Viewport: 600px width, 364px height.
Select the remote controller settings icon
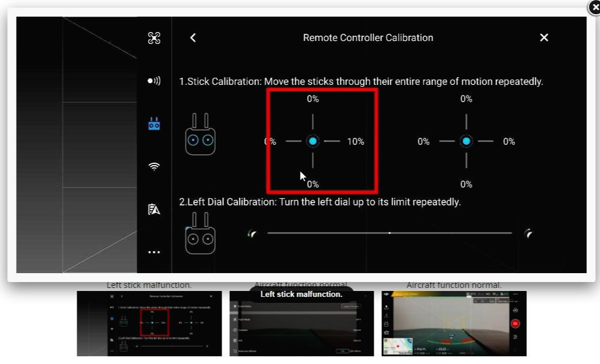pyautogui.click(x=154, y=124)
